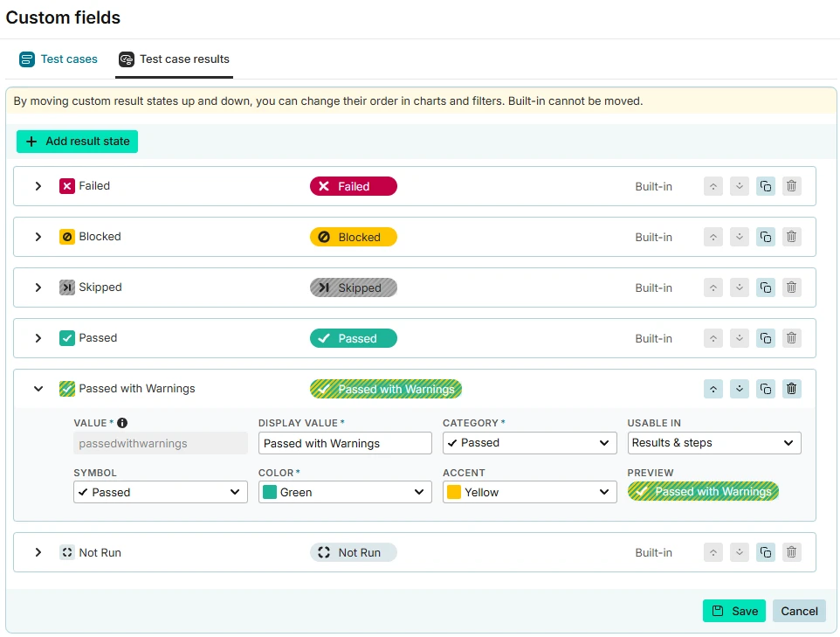Open the Symbol dropdown
Image resolution: width=840 pixels, height=637 pixels.
tap(160, 492)
